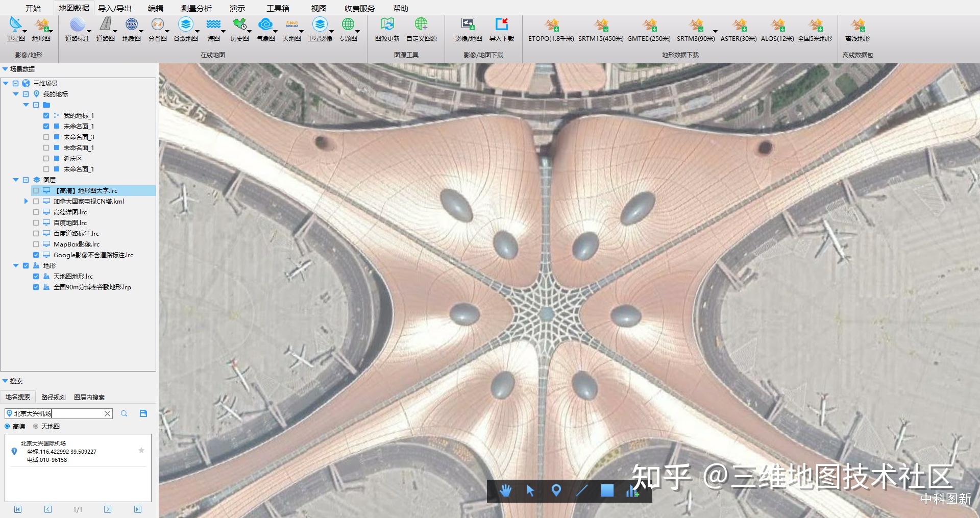Expand the 加拿大国家电视CN塔.kml node
Screen dimensions: 980x518
coord(26,202)
